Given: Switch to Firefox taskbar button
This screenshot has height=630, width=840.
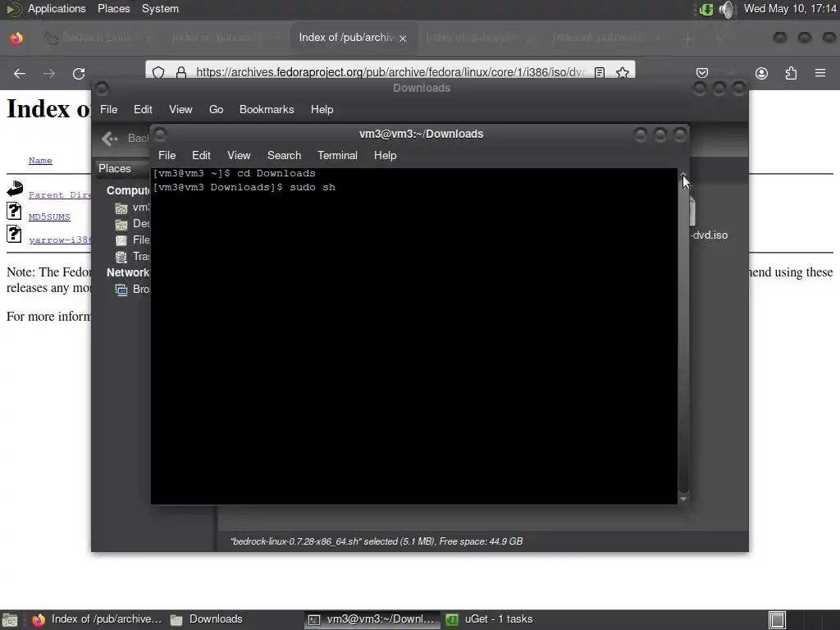Looking at the screenshot, I should coord(97,619).
